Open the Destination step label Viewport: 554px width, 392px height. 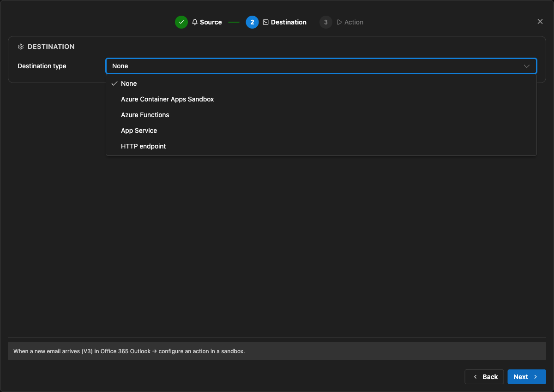click(x=289, y=22)
